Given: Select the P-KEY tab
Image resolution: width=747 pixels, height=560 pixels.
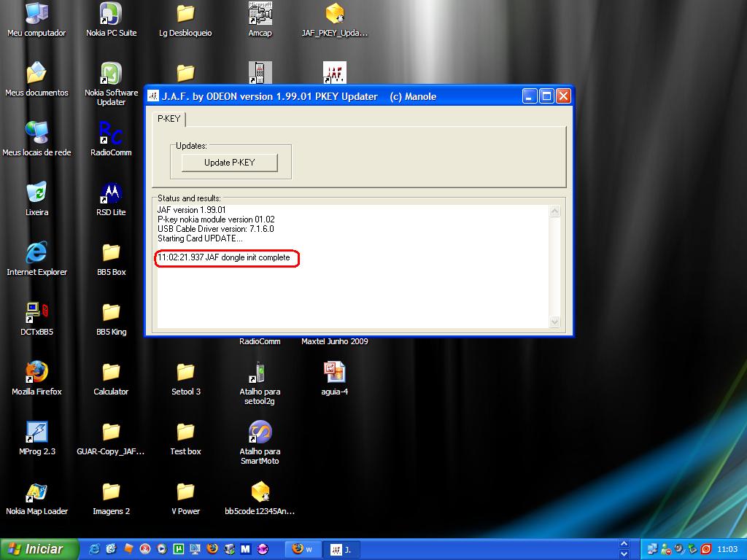Looking at the screenshot, I should click(x=169, y=119).
